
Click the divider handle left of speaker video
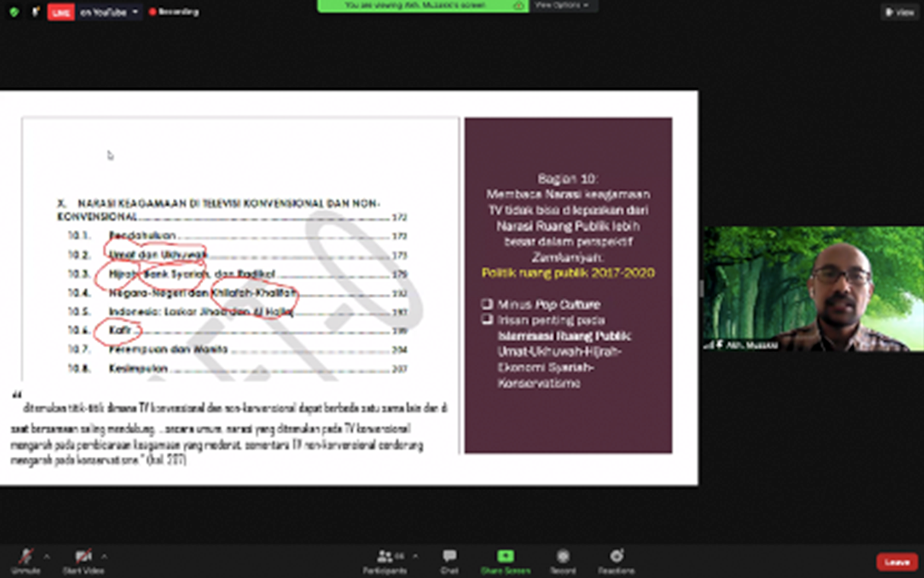pos(701,289)
